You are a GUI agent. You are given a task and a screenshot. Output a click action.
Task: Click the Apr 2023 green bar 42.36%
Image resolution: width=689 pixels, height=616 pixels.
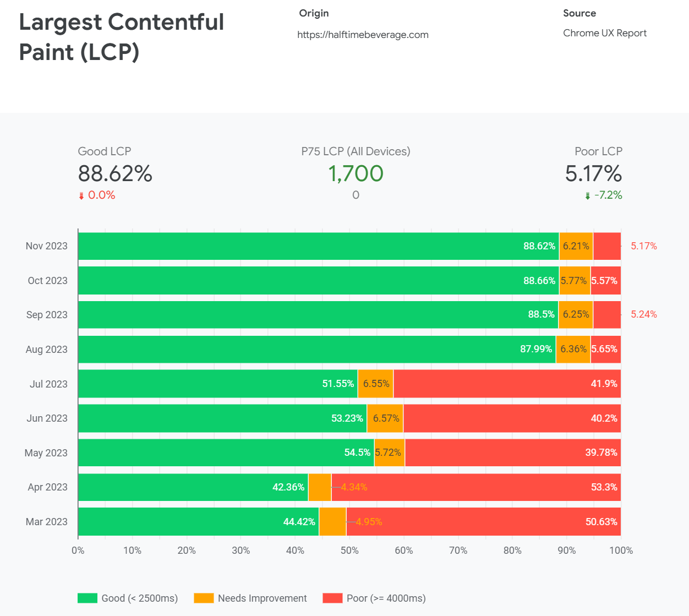(x=193, y=487)
